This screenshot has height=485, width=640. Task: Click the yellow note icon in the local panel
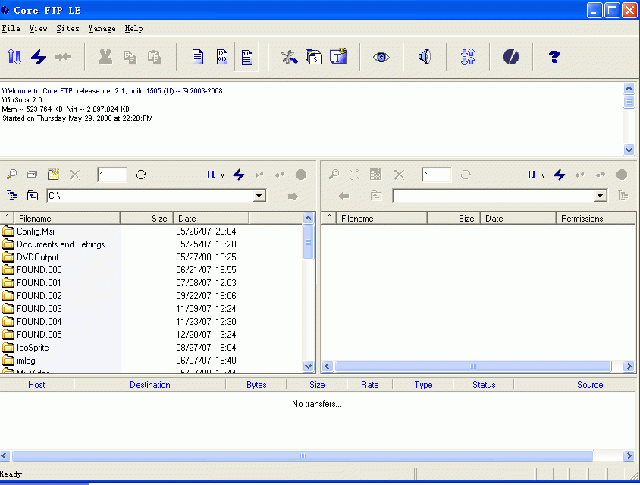[x=53, y=174]
